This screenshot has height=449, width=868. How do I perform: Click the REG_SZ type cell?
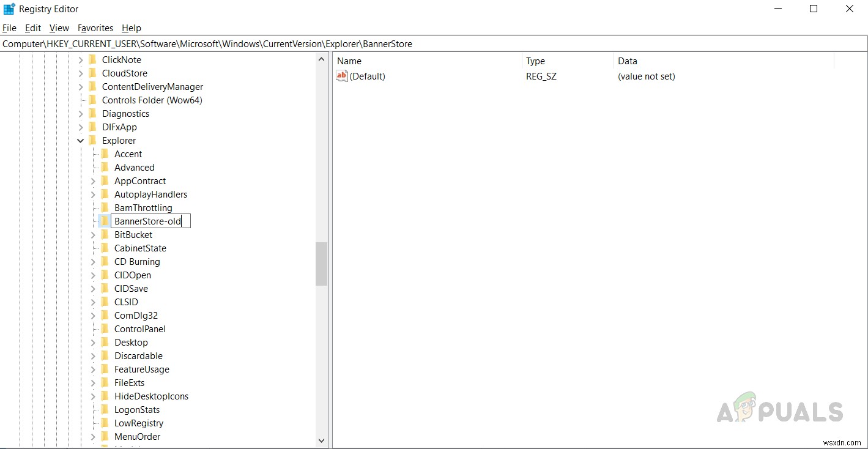point(541,76)
